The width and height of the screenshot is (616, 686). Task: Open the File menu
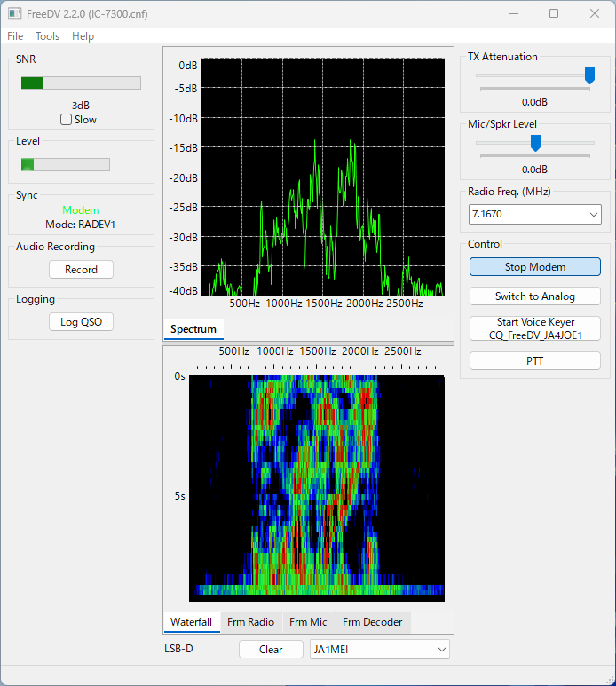(15, 36)
